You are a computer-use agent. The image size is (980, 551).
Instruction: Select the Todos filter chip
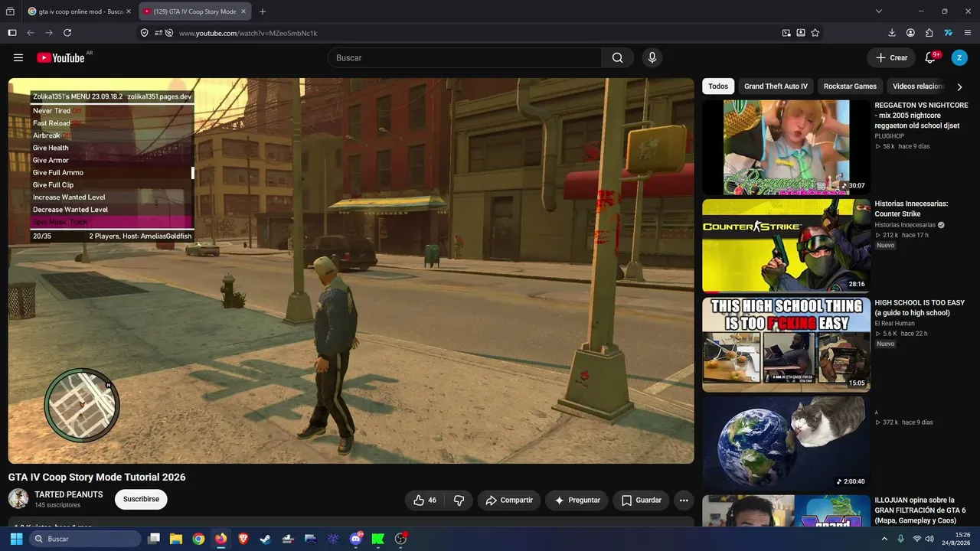(x=718, y=86)
